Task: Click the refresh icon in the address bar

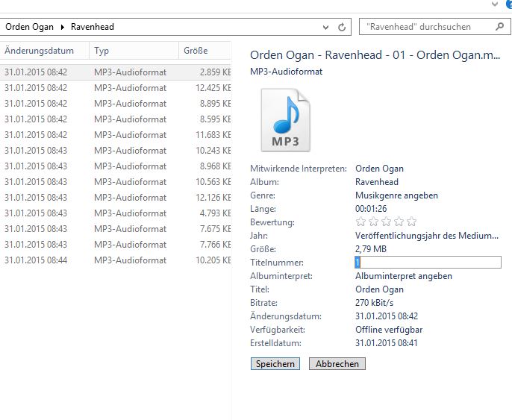Action: 342,27
